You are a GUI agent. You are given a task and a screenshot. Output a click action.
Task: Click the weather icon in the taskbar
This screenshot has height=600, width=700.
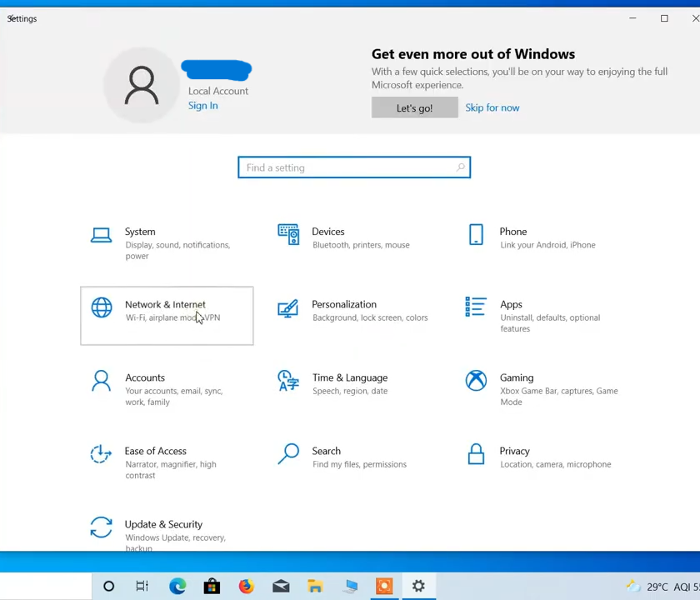(633, 586)
